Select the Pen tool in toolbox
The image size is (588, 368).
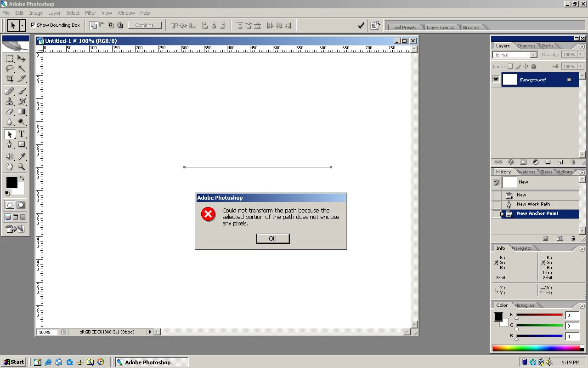[x=9, y=144]
